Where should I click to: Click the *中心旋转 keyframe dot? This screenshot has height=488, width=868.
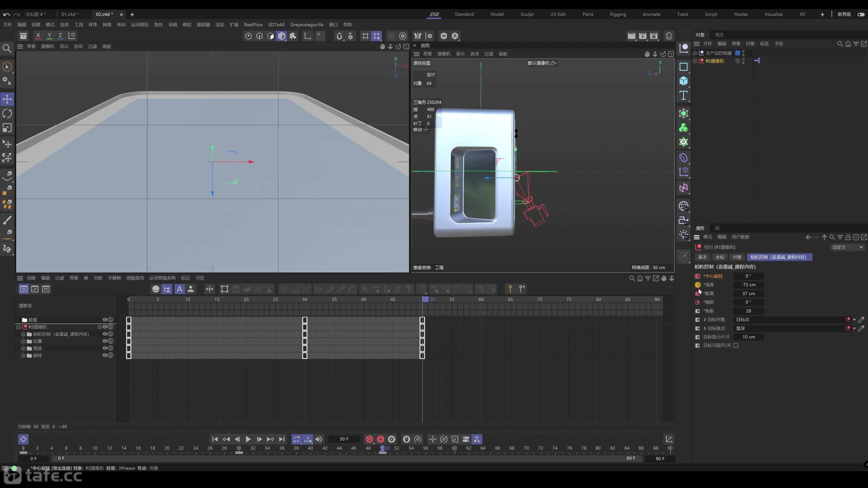(x=697, y=276)
